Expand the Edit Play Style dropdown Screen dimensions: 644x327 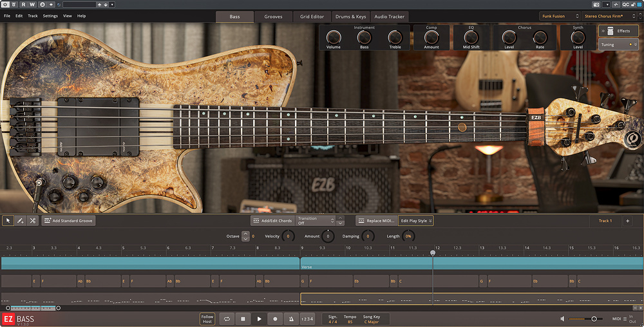[x=416, y=221]
